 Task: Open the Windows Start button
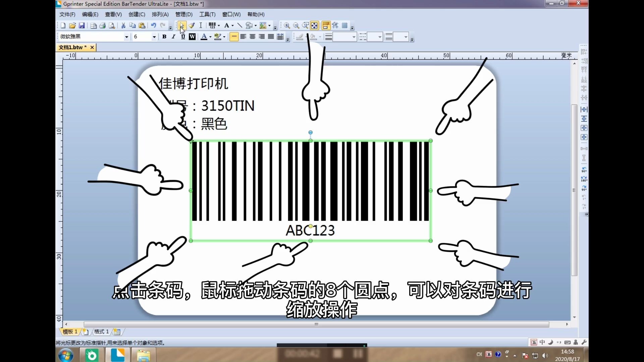click(66, 355)
